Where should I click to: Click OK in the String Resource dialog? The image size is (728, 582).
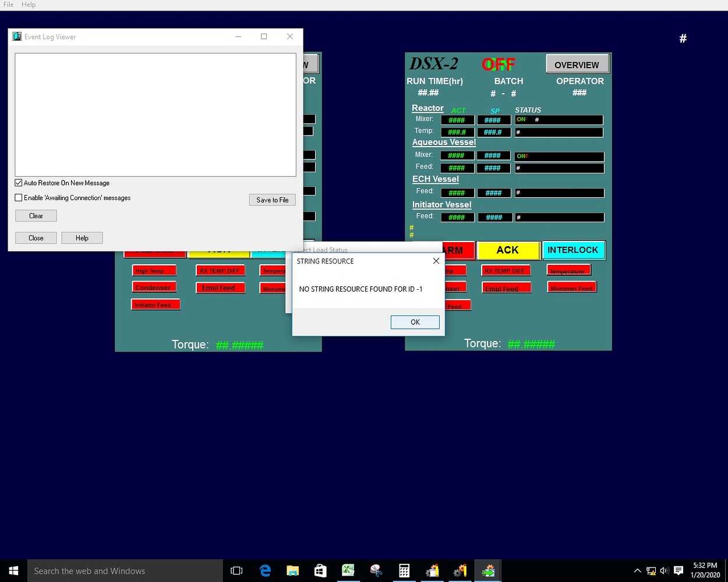(x=415, y=322)
